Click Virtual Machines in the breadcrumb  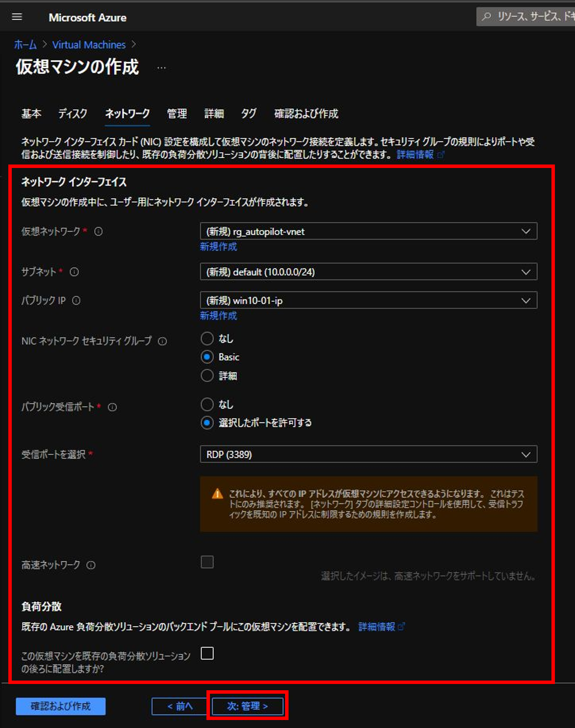[89, 44]
